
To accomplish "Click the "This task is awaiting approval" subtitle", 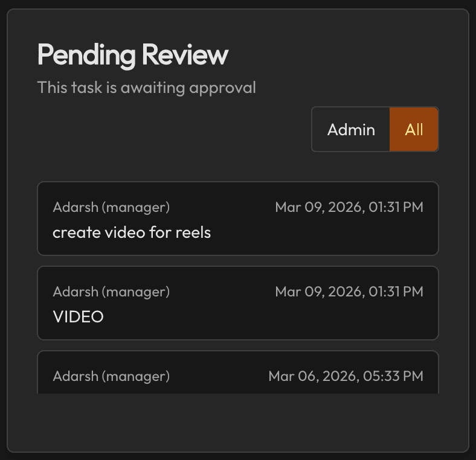I will click(147, 88).
